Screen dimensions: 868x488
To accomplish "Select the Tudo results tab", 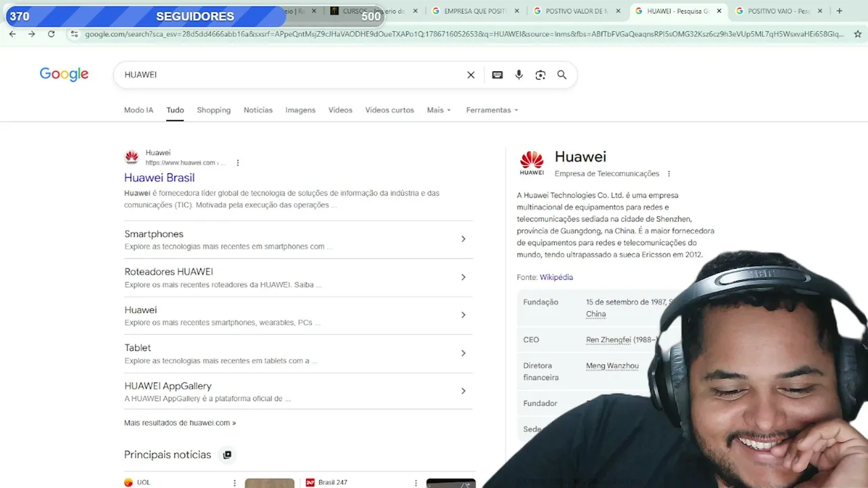I will coord(175,110).
